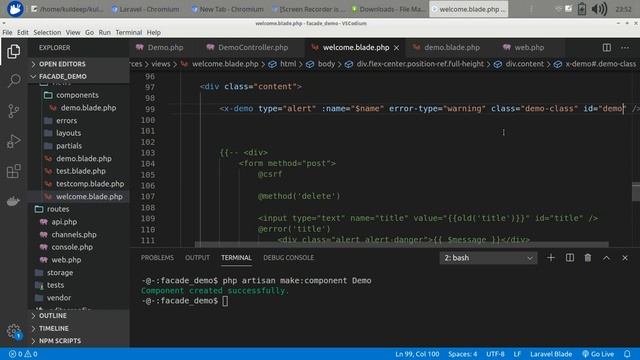
Task: Open the Search view in activity bar
Action: [x=14, y=80]
